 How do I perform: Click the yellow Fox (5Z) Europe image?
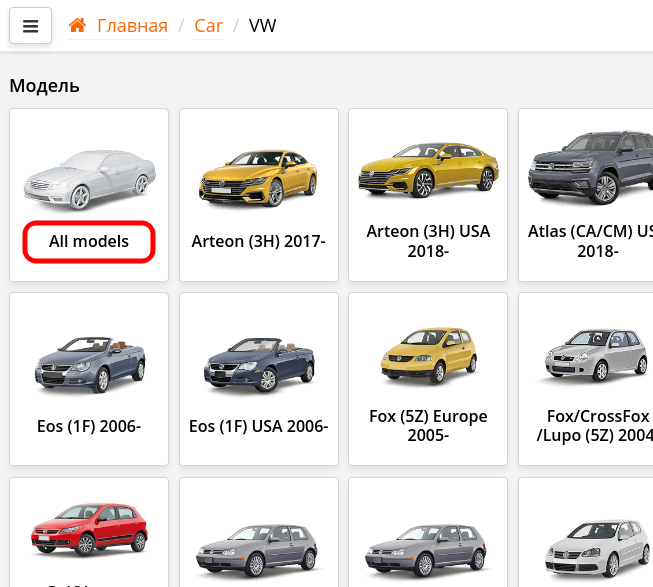(429, 355)
